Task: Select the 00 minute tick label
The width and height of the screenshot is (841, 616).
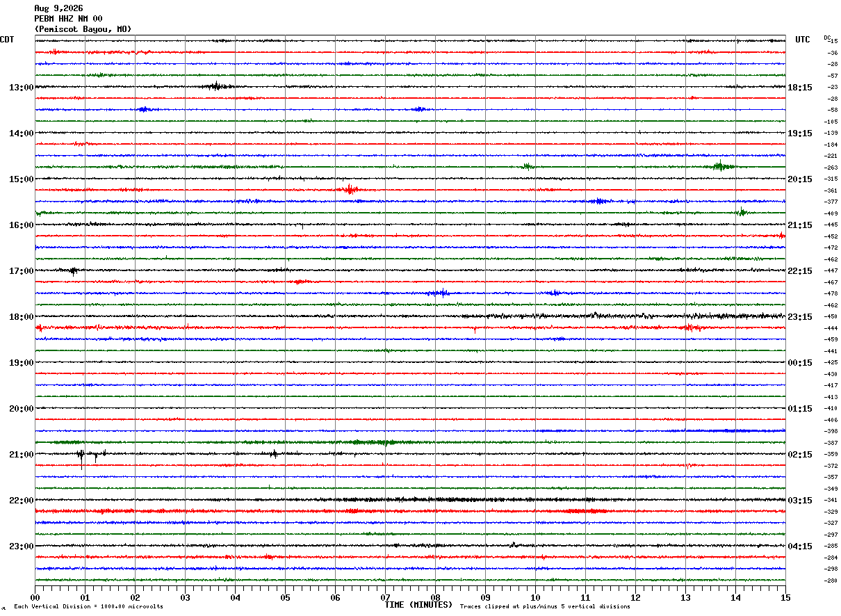Action: coord(35,597)
